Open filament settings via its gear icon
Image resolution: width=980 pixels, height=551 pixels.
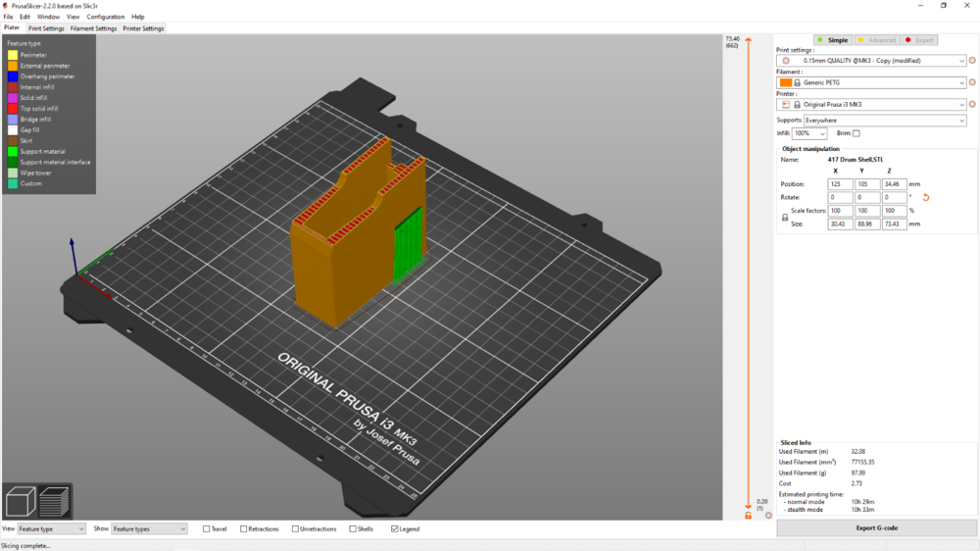click(972, 82)
